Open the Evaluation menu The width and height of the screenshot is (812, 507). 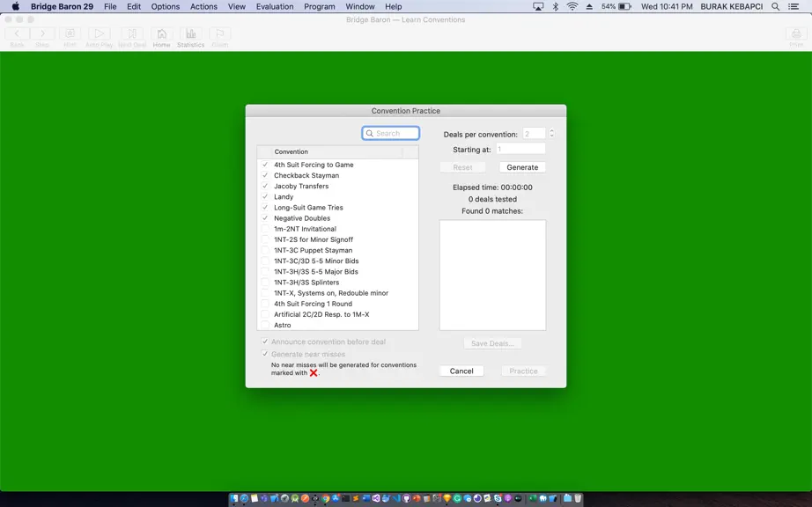coord(275,6)
